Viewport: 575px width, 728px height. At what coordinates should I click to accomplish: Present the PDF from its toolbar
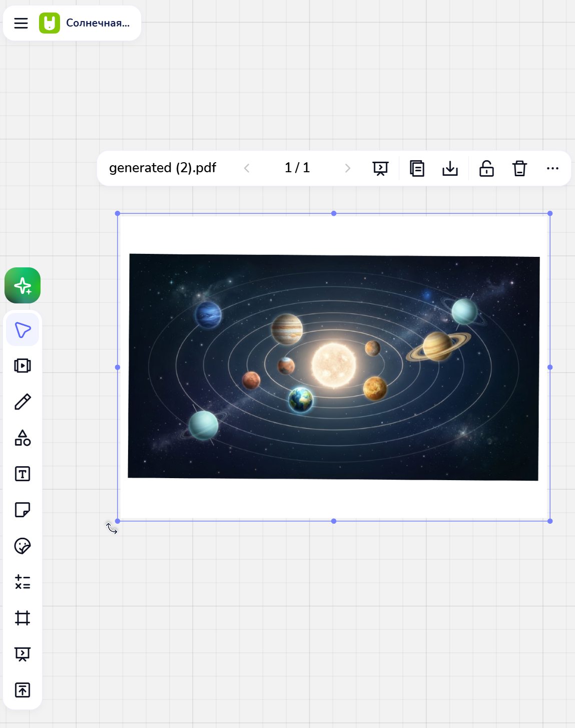coord(381,168)
